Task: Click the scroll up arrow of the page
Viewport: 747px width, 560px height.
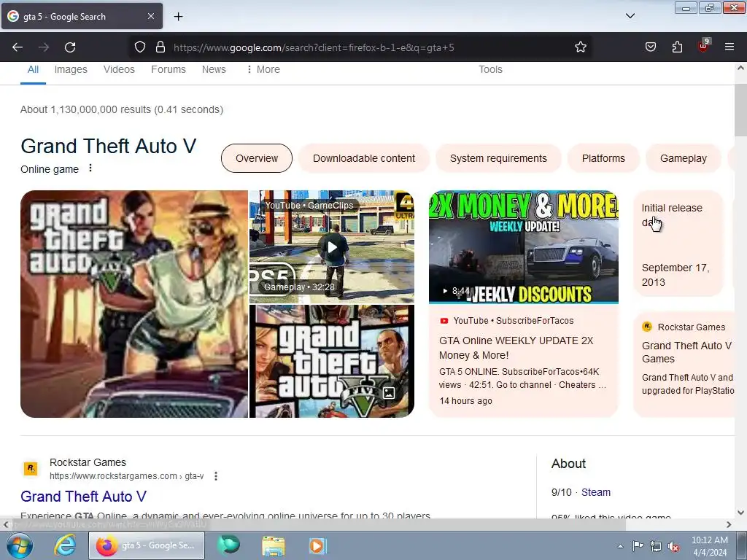Action: click(x=740, y=68)
